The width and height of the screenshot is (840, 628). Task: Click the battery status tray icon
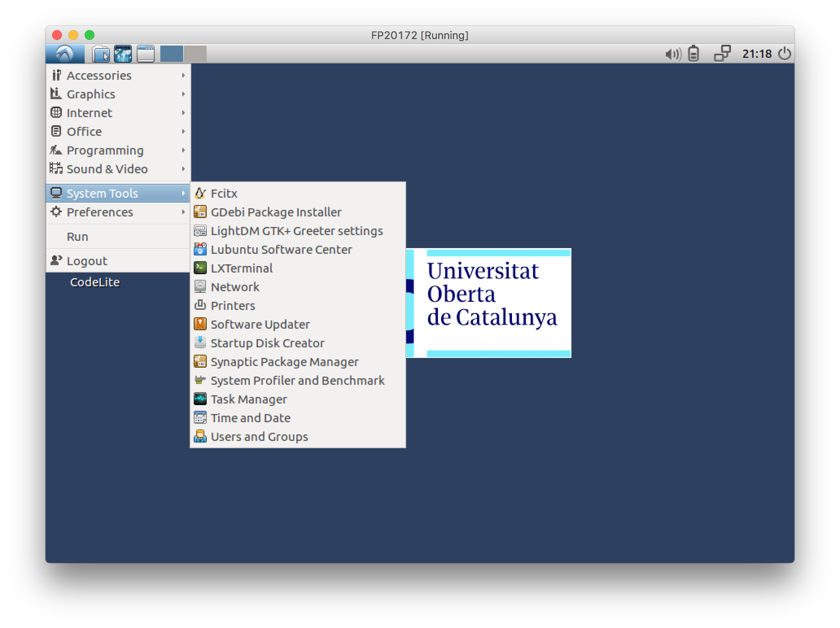tap(693, 54)
